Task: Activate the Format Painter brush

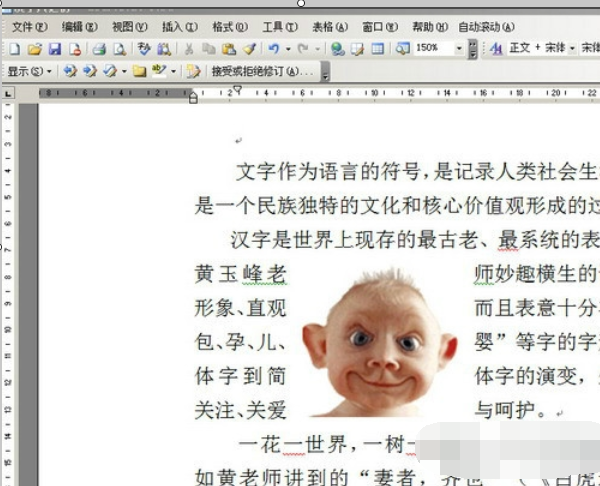Action: [x=249, y=49]
